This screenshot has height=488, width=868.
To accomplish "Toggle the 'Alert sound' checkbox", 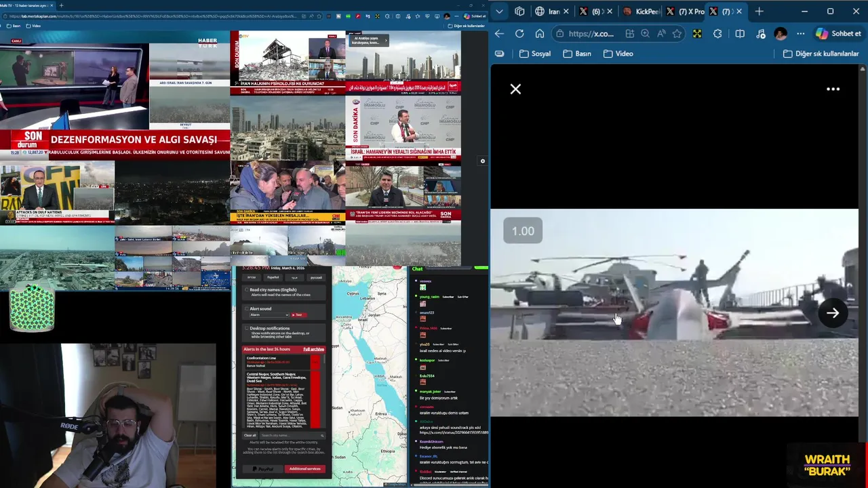I will (x=247, y=308).
